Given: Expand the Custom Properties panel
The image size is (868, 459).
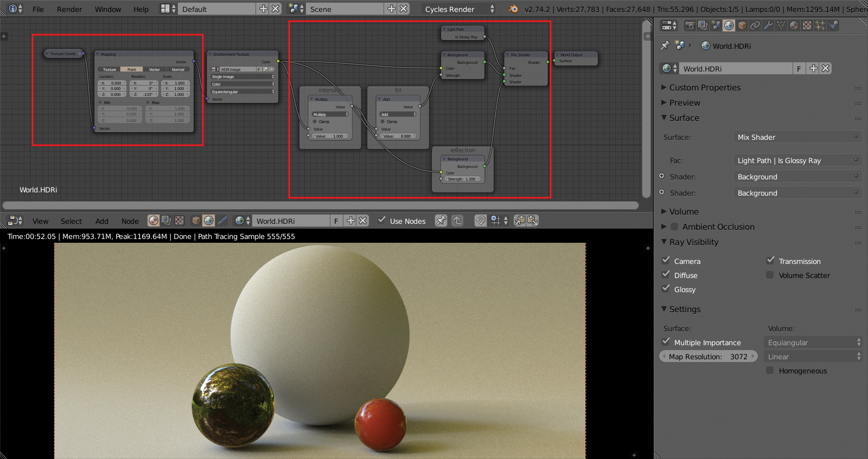Looking at the screenshot, I should (x=705, y=87).
